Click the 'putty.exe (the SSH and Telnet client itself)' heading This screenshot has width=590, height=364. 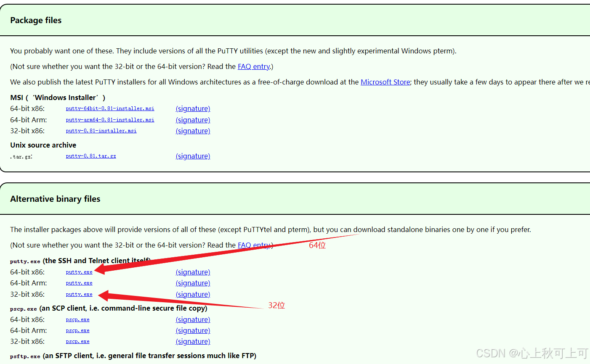[x=80, y=261]
